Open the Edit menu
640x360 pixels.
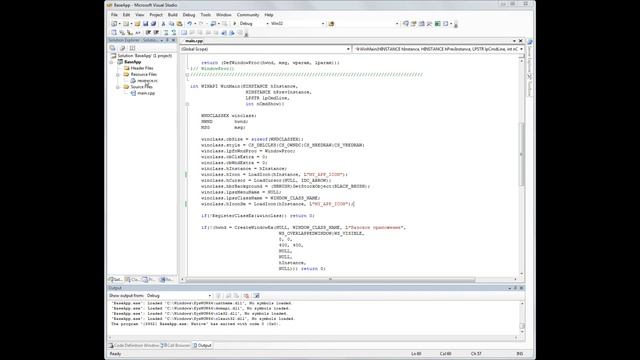pos(127,15)
